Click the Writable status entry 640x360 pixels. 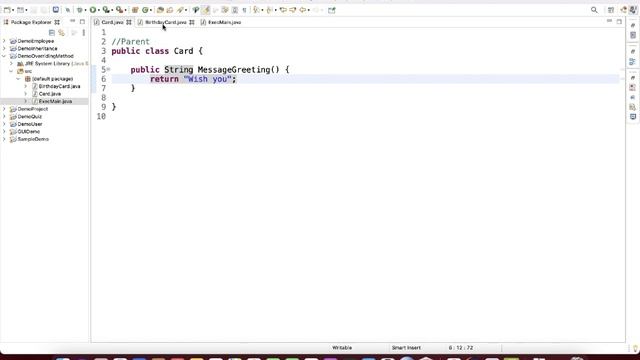click(x=342, y=348)
